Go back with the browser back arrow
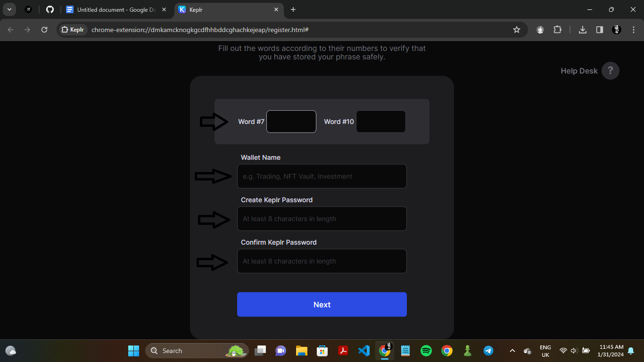 click(11, 30)
